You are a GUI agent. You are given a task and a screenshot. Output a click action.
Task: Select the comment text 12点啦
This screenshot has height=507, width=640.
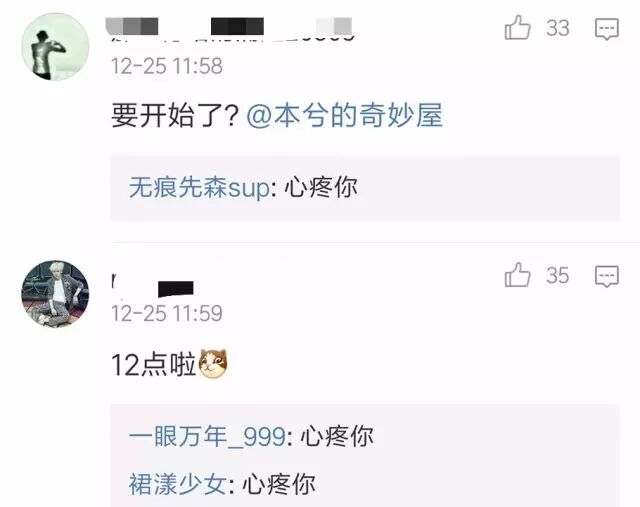[x=154, y=365]
